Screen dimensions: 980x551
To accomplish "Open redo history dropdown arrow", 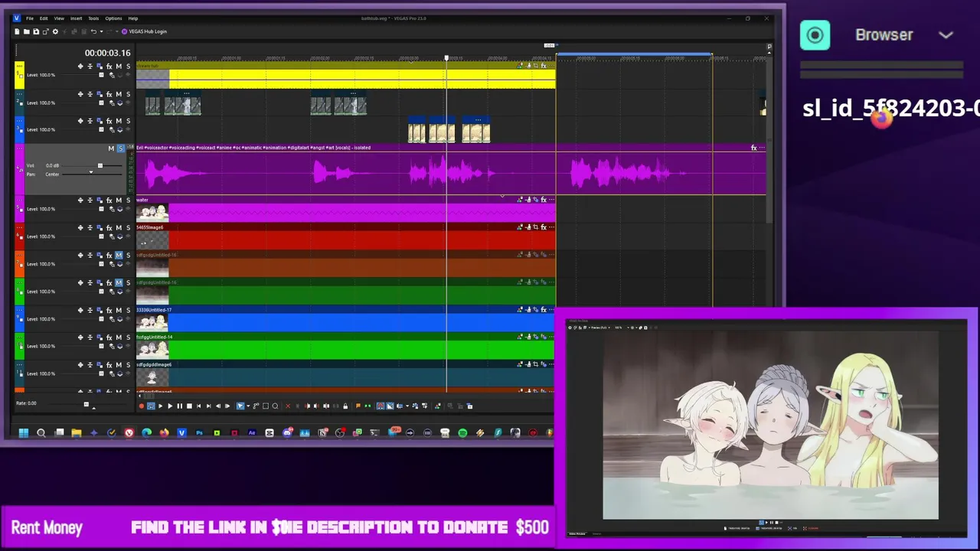I will 117,31.
